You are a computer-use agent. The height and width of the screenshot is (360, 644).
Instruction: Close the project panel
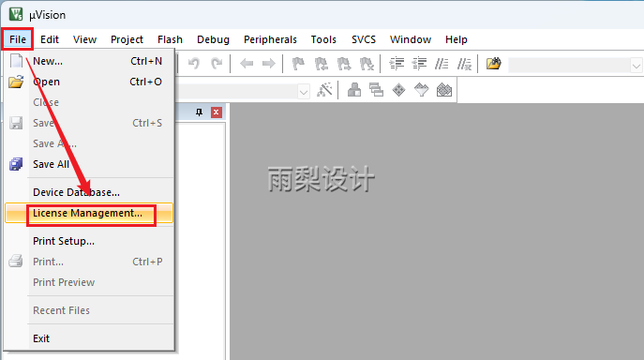(x=217, y=112)
